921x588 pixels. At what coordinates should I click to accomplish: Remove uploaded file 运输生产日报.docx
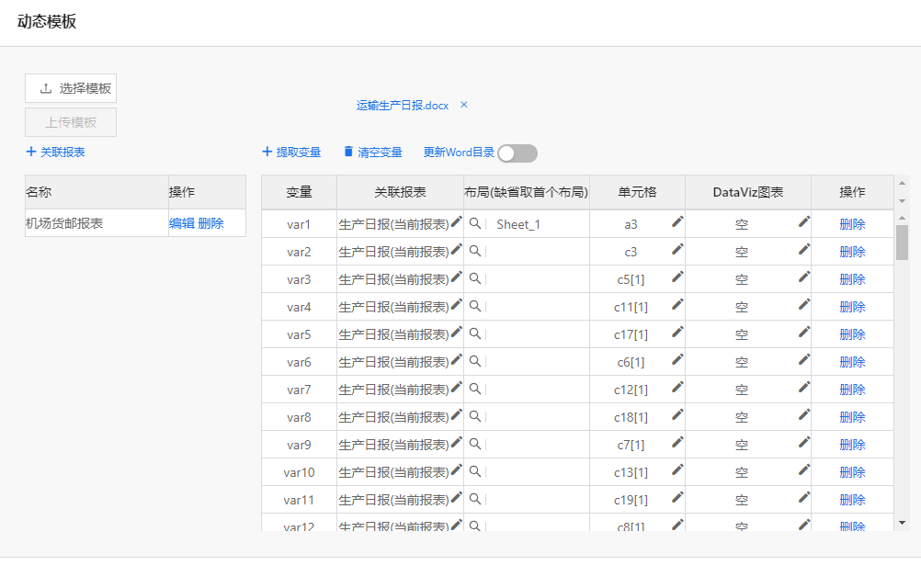coord(464,105)
